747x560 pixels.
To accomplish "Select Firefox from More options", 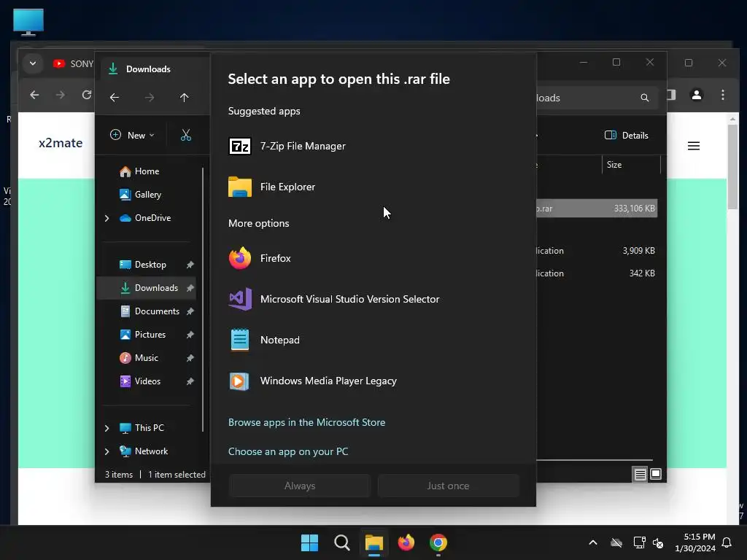I will click(x=373, y=259).
